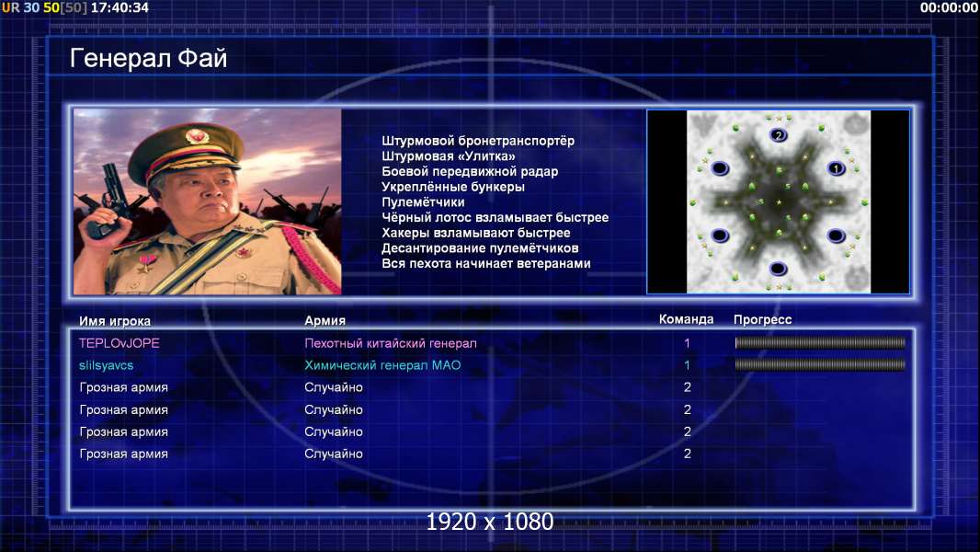This screenshot has width=980, height=552.
Task: Click "Хакеры взламывают быстрее" line
Action: pyautogui.click(x=476, y=233)
